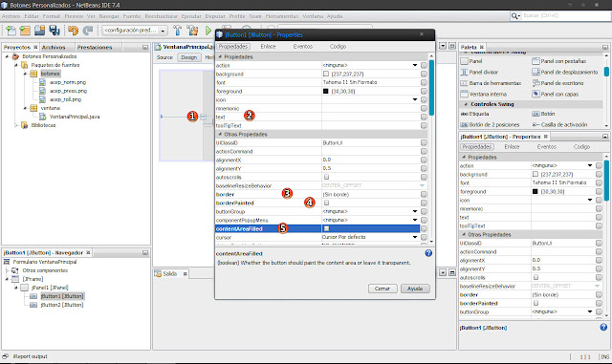Viewport: 612px width, 364px height.
Task: Open the buttonGroup dropdown in dialog
Action: 415,211
